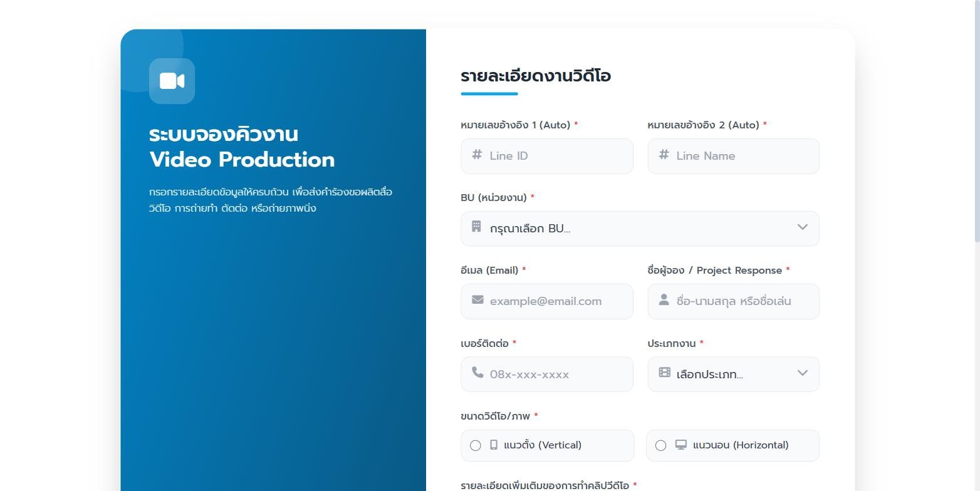Click the เบอร์ติดต่อ label
980x491 pixels.
click(x=484, y=343)
